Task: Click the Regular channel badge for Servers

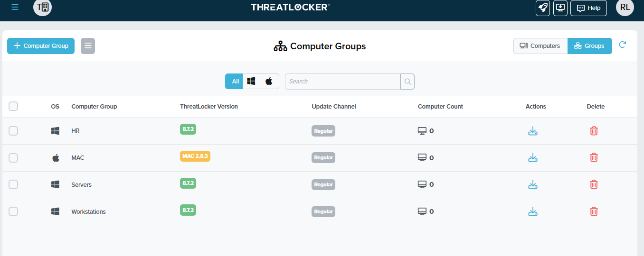Action: coord(323,184)
